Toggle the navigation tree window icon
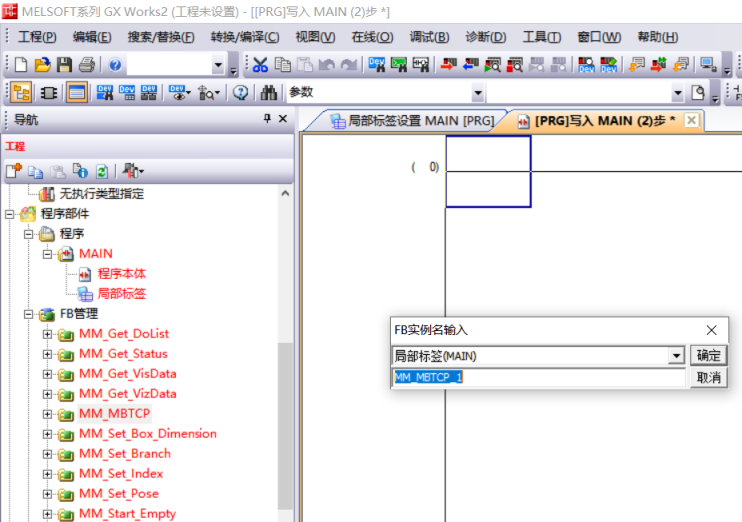742x522 pixels. point(21,92)
